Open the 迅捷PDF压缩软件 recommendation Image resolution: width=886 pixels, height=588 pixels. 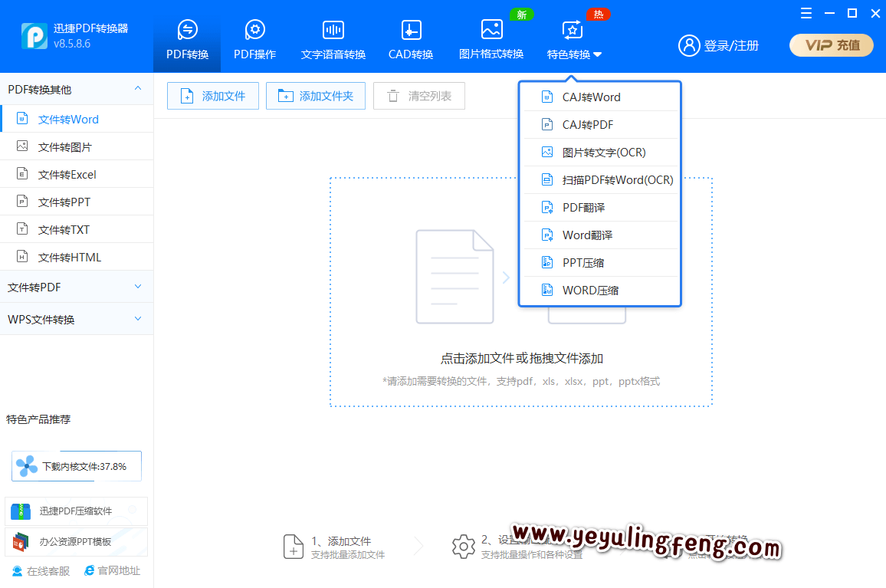click(x=77, y=511)
